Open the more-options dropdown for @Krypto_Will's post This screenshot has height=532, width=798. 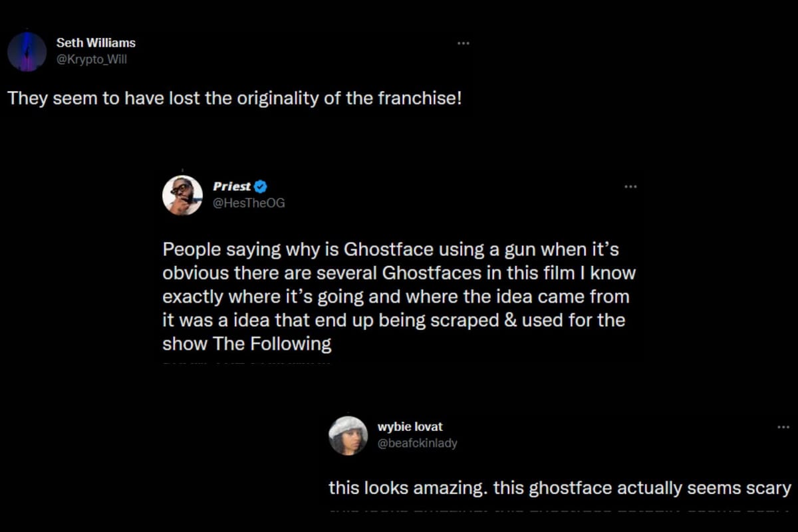464,43
